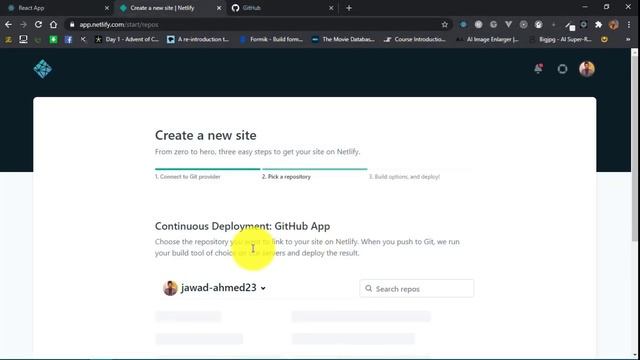Click the search magnifier icon in Search repos

[369, 289]
